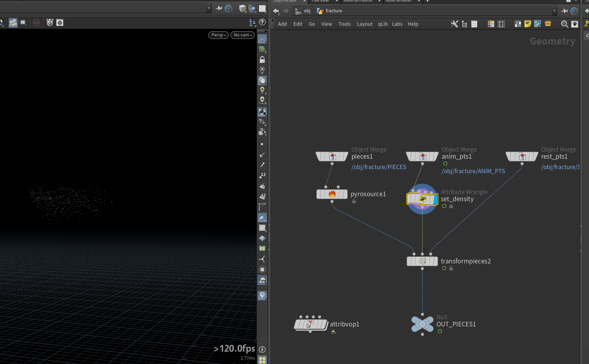Screen dimensions: 589x364
Task: Toggle the blue plane primitive display icon
Action: tap(262, 218)
